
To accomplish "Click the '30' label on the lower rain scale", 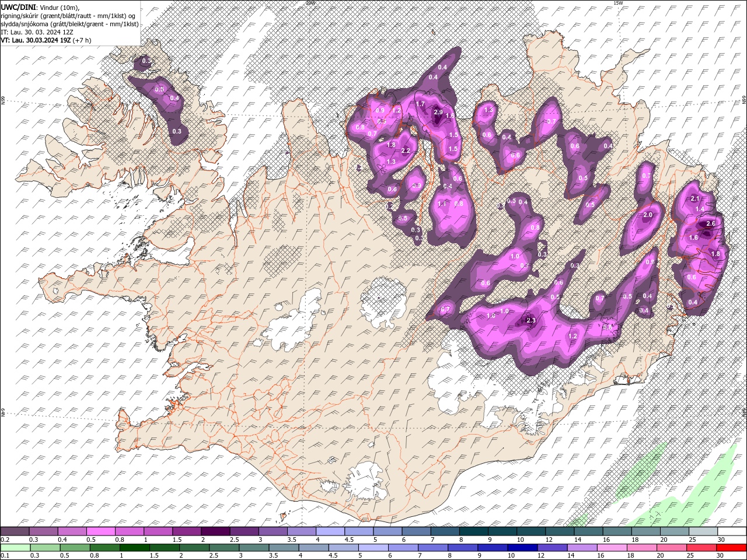I will [x=719, y=556].
